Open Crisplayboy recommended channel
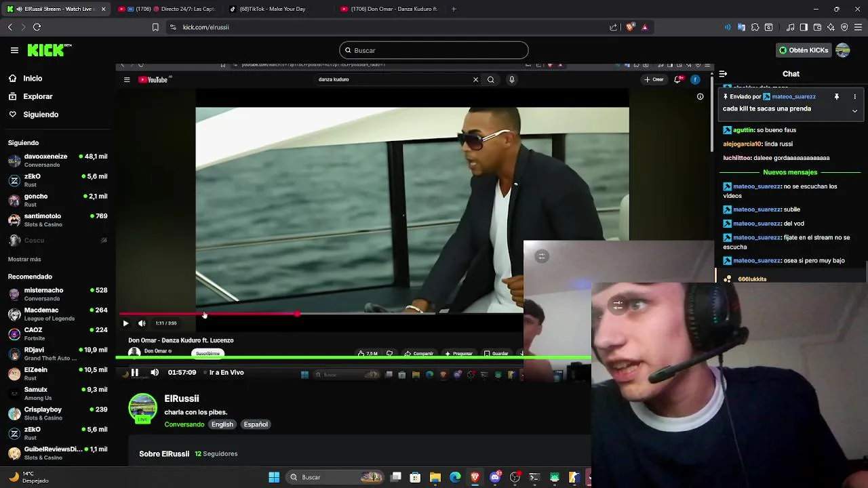 (58, 413)
